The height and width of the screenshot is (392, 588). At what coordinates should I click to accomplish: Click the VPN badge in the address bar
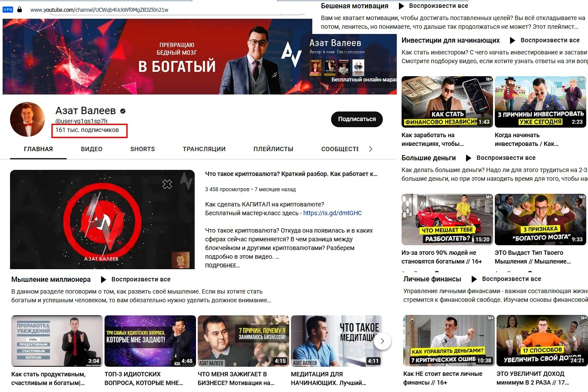click(x=8, y=9)
